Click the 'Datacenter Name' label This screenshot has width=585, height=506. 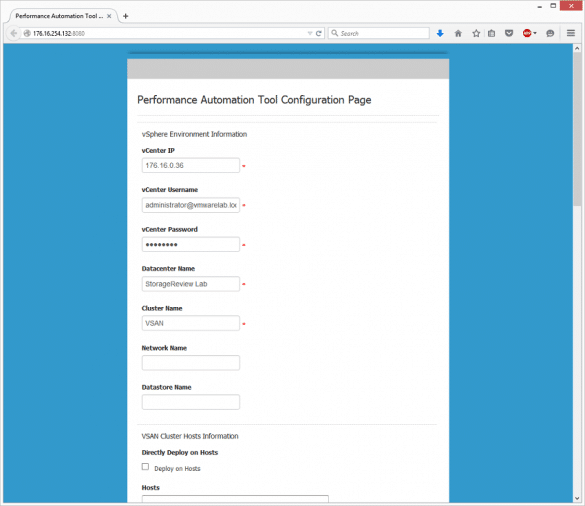click(168, 269)
